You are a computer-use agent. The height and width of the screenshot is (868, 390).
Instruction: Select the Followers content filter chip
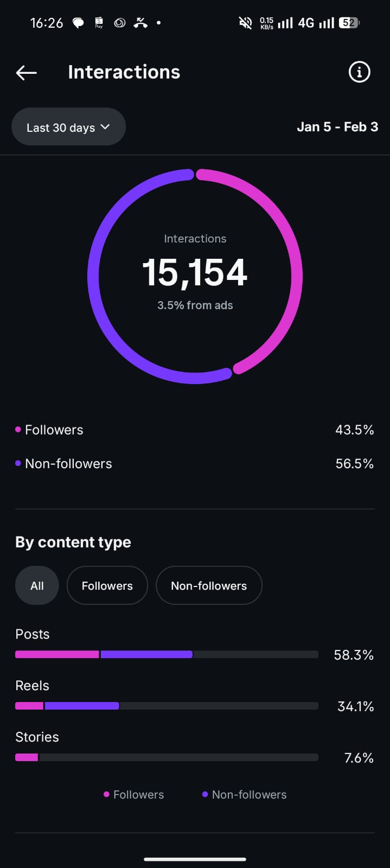click(x=107, y=586)
